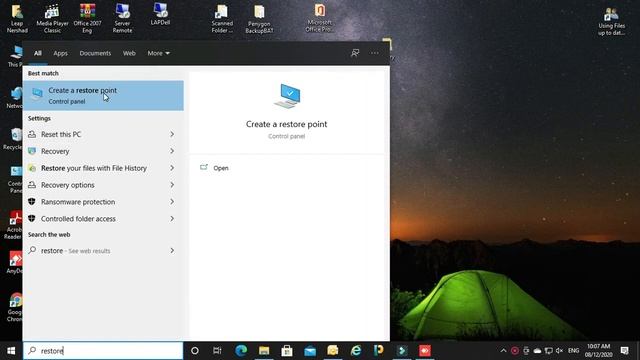Select the Reset this PC setting
640x360 pixels.
(x=61, y=134)
